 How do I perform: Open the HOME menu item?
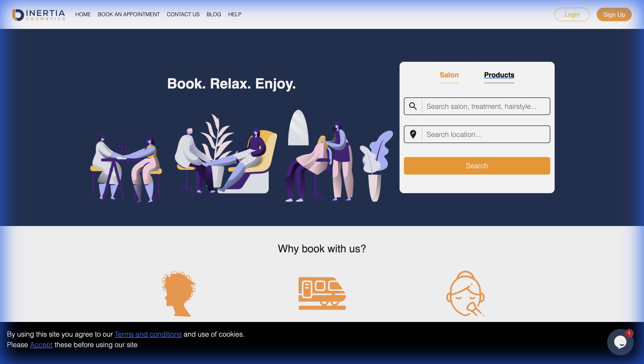pos(83,14)
